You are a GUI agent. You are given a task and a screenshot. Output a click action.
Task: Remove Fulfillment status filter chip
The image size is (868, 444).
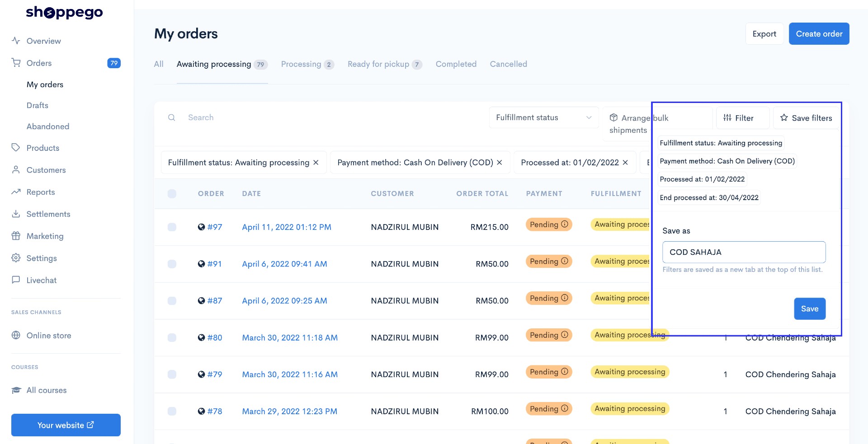316,162
